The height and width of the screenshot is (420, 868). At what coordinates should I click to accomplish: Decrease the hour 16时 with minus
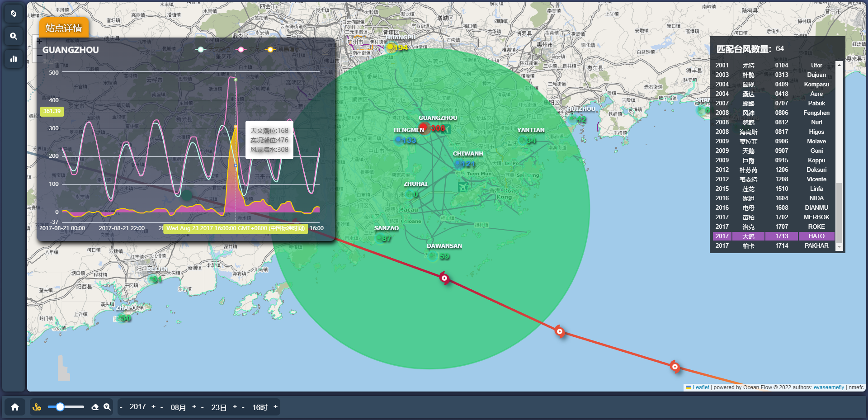click(243, 407)
